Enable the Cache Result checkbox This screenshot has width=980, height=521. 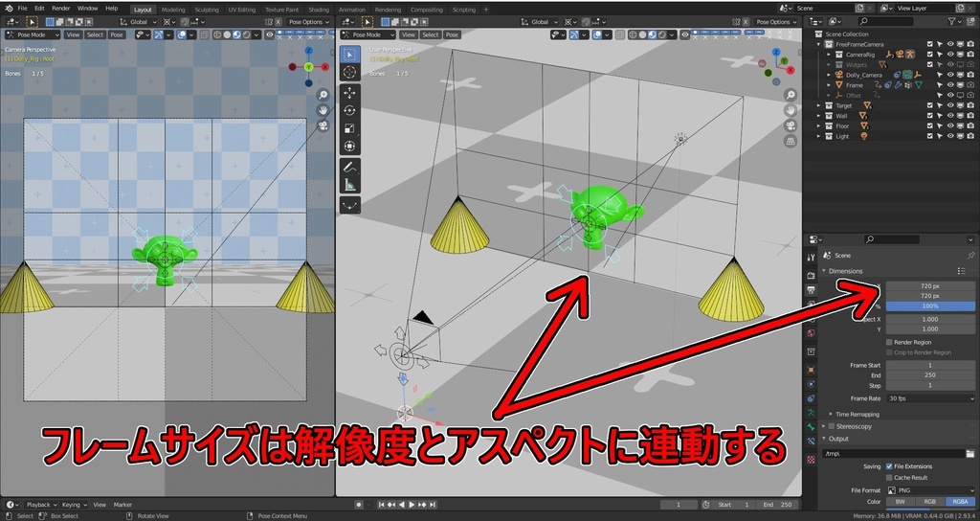(x=889, y=478)
